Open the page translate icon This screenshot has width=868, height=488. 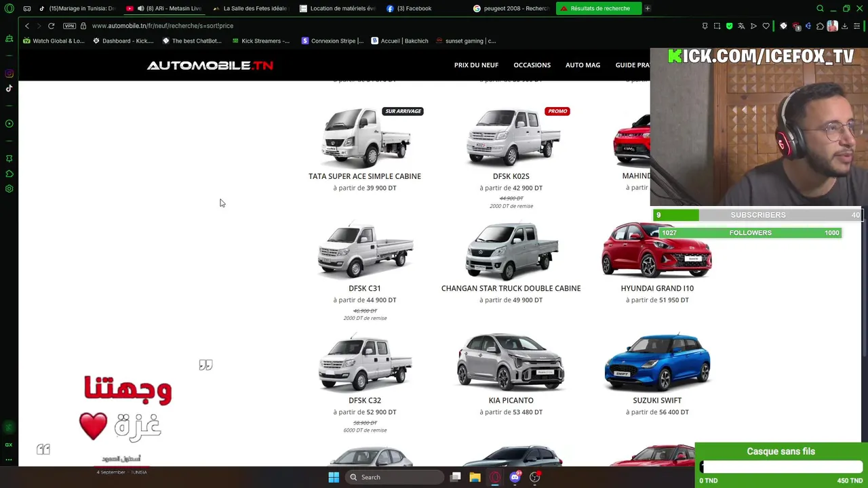click(x=741, y=26)
